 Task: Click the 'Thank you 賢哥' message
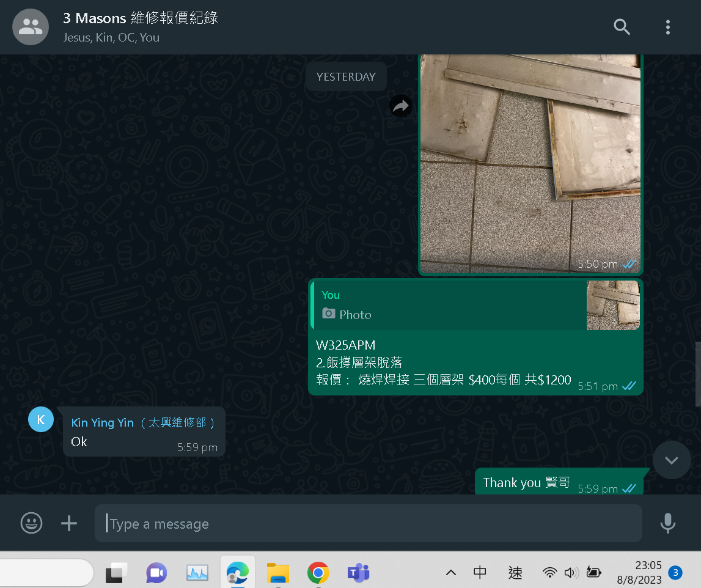(x=526, y=483)
